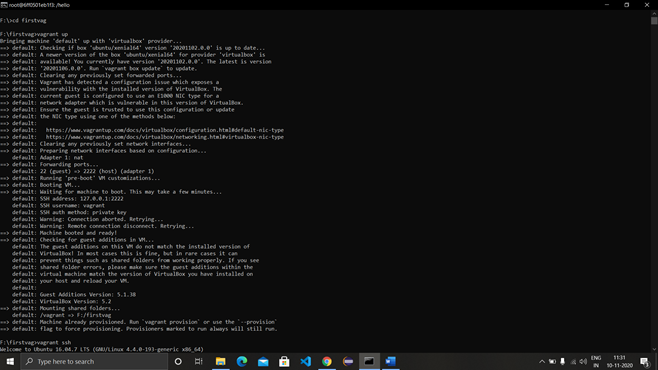Open the Eclipse icon on the taskbar
Viewport: 658px width, 370px height.
[x=348, y=361]
